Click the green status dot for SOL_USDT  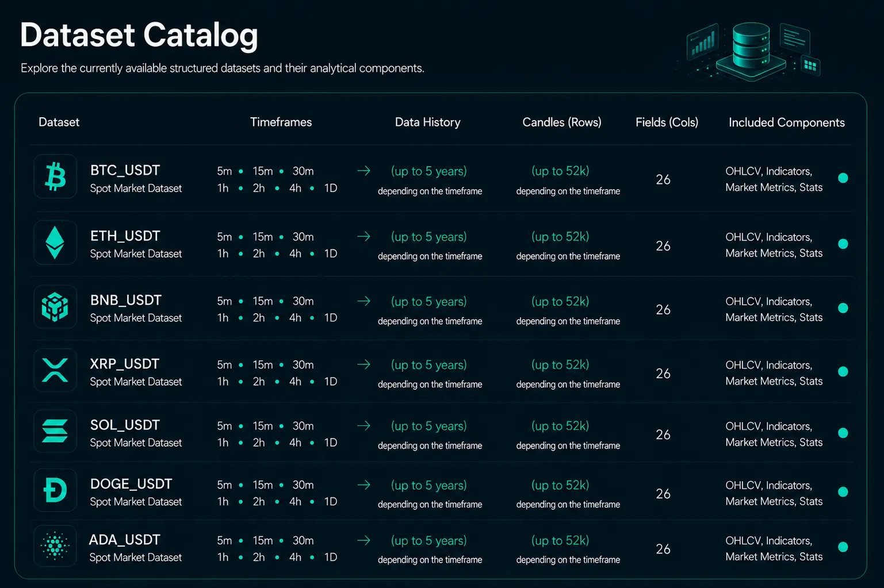click(843, 433)
